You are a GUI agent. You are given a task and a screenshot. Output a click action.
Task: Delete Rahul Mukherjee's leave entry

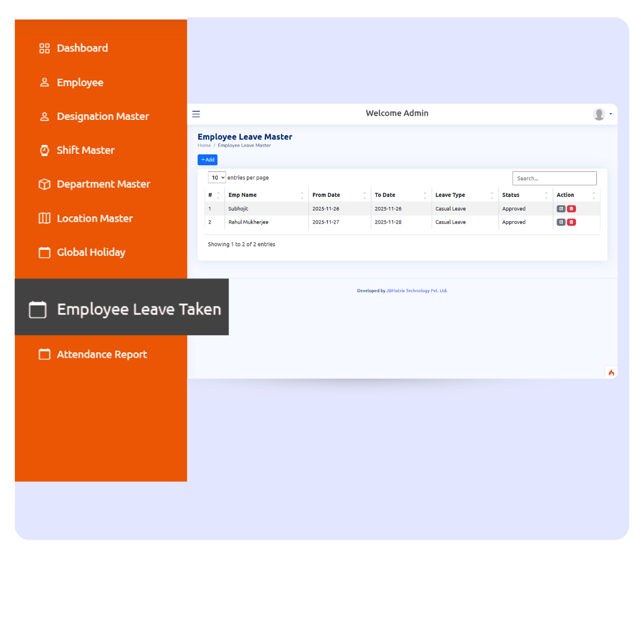(x=571, y=222)
